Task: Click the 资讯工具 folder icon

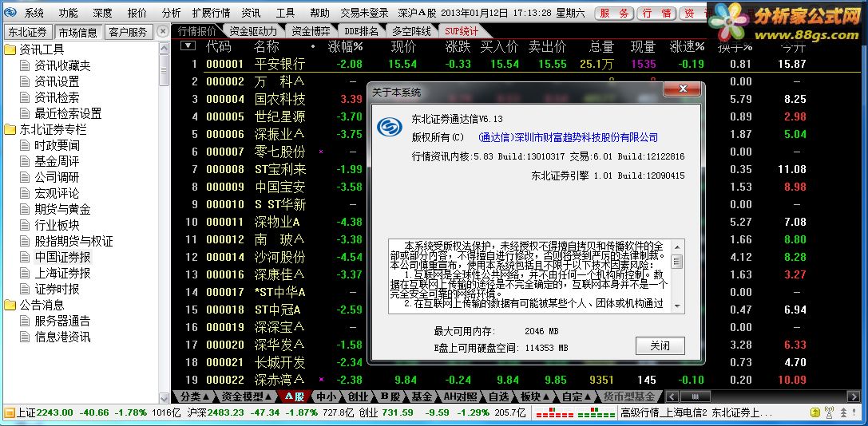Action: 10,50
